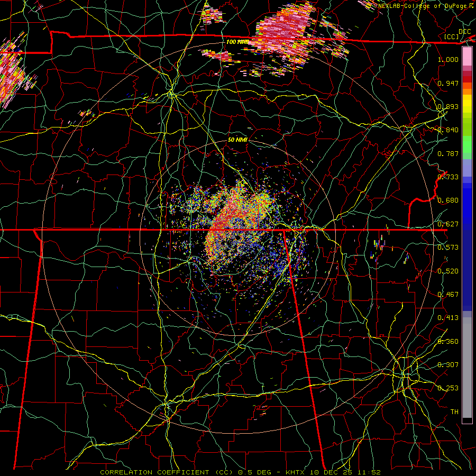Click the 50 NMI range ring label
Viewport: 476px width, 476px height.
click(237, 140)
